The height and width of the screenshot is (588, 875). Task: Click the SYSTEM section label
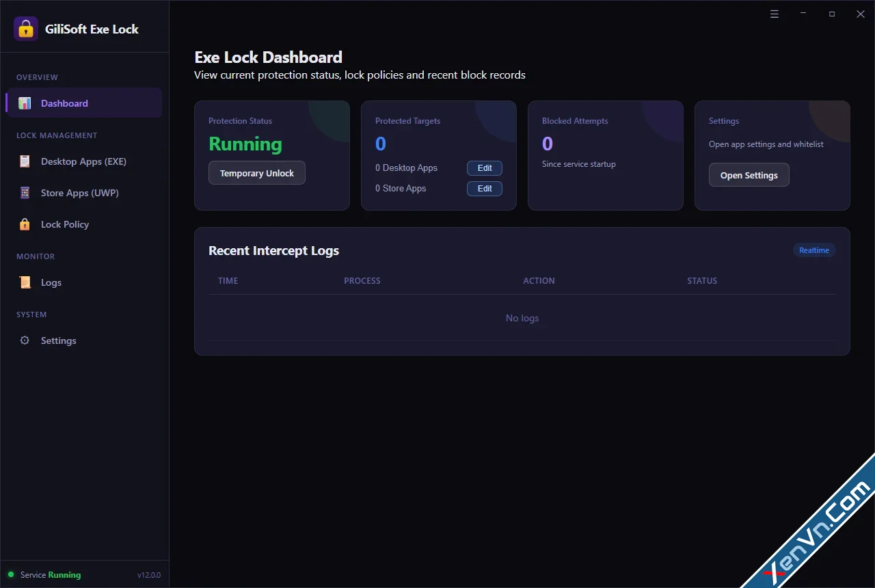(31, 315)
